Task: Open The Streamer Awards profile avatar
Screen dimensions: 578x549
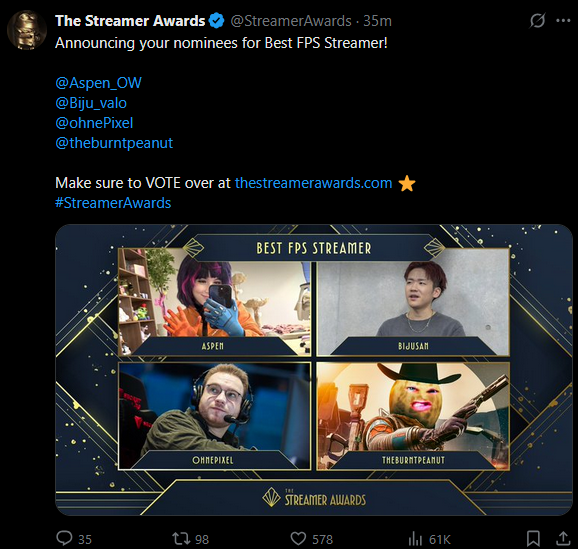Action: [27, 30]
